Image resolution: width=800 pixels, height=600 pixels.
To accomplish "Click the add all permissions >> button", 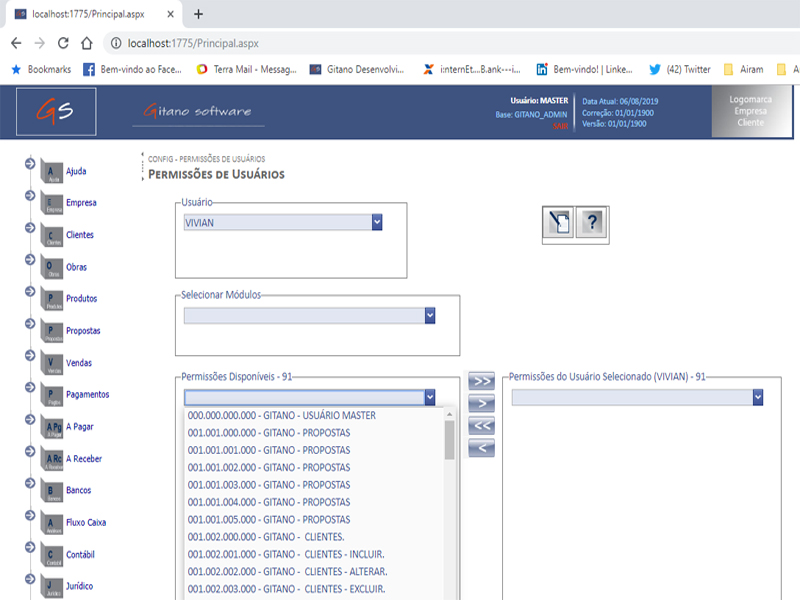I will (x=482, y=381).
